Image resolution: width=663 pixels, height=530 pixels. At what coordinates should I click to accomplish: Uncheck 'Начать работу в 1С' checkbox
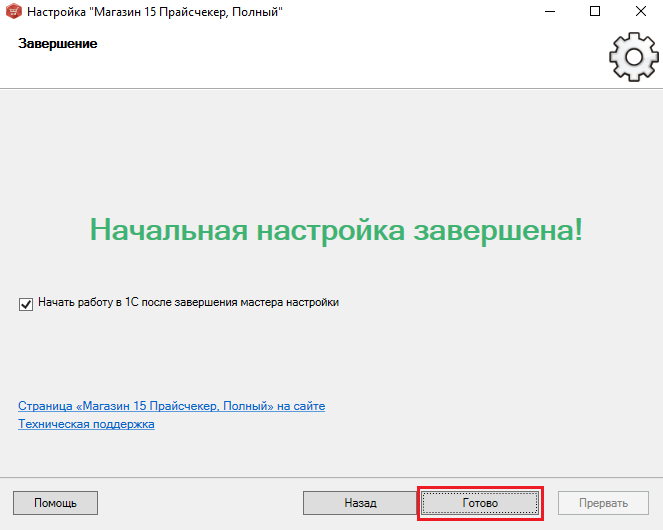tap(26, 304)
